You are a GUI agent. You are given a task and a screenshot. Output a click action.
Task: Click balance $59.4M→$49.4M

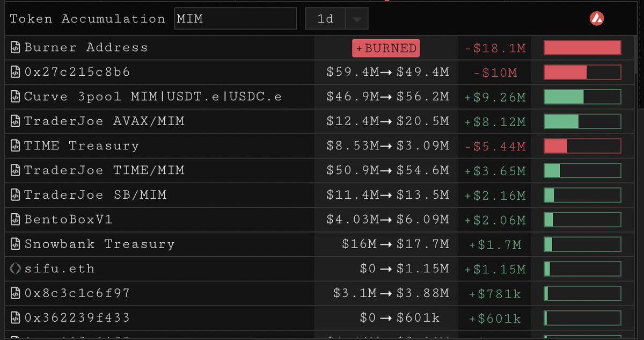(387, 72)
